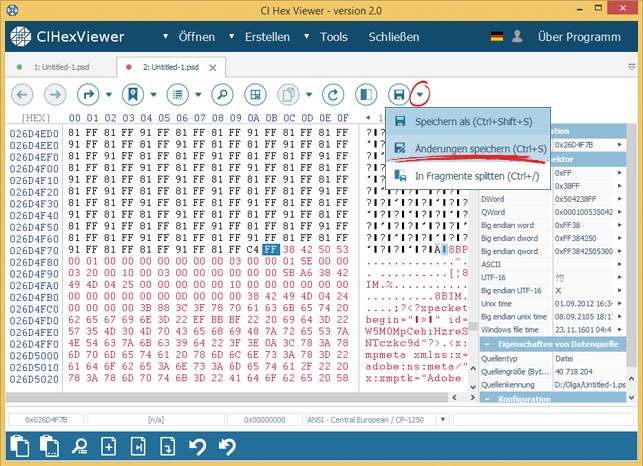Click Über Programm link
The width and height of the screenshot is (643, 466).
[579, 37]
